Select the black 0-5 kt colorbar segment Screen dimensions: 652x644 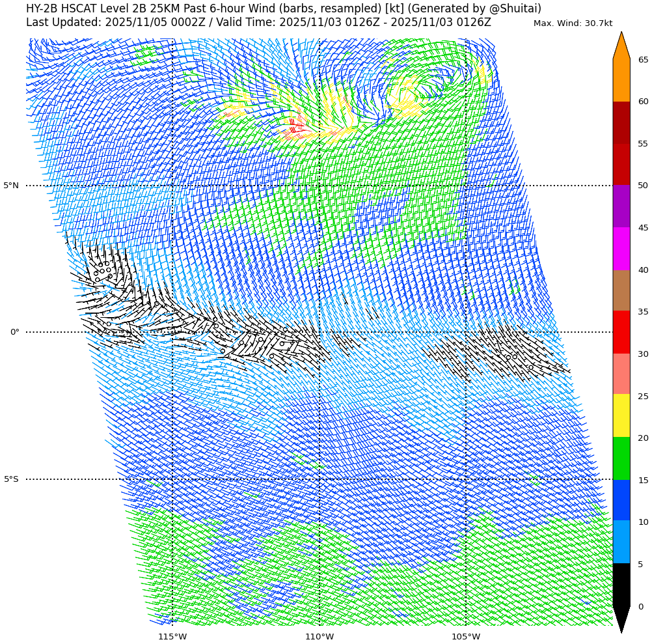621,584
